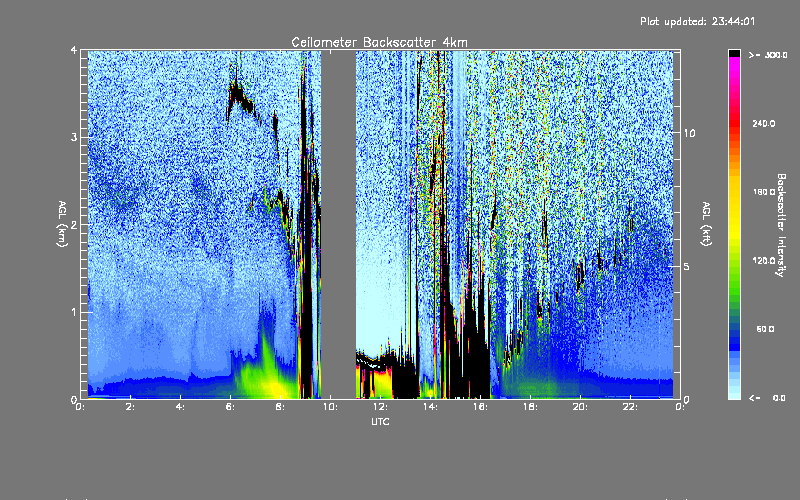Image resolution: width=800 pixels, height=500 pixels.
Task: Click the '>= 300.0' colorbar value
Action: point(768,55)
